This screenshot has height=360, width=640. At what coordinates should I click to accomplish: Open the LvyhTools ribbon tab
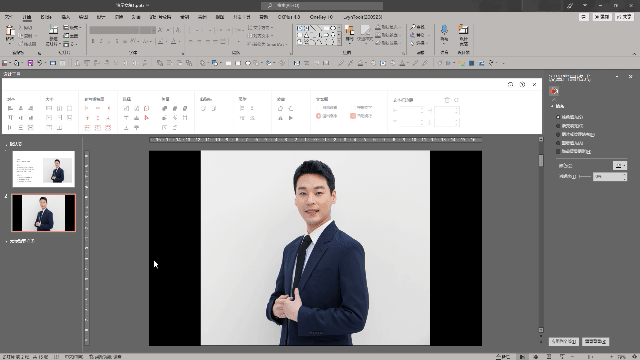pos(363,17)
